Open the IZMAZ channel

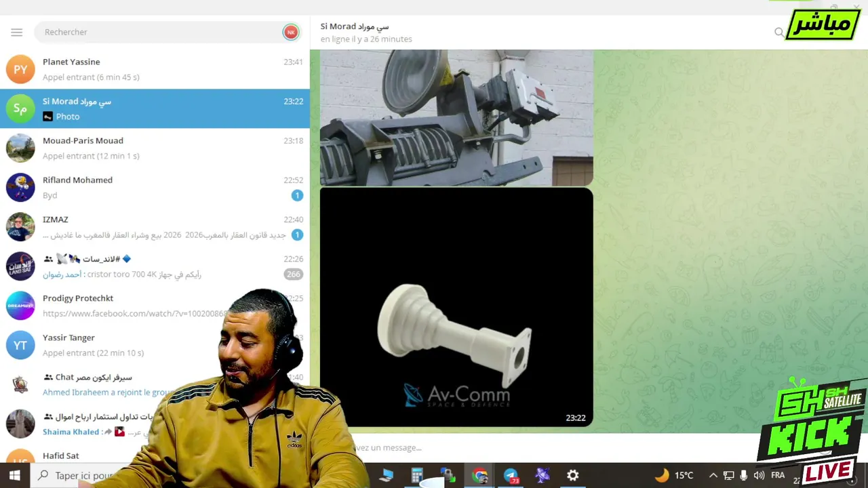click(155, 226)
